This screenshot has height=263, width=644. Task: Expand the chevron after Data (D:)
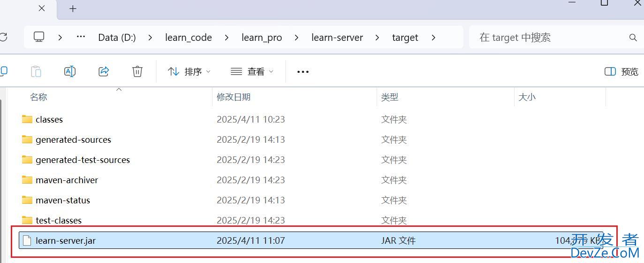[150, 38]
